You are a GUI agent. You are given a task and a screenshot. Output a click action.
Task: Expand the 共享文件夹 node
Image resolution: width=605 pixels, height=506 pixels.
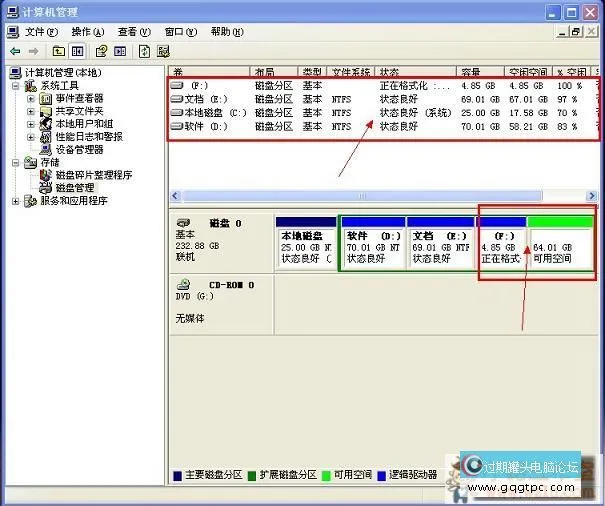pos(30,112)
